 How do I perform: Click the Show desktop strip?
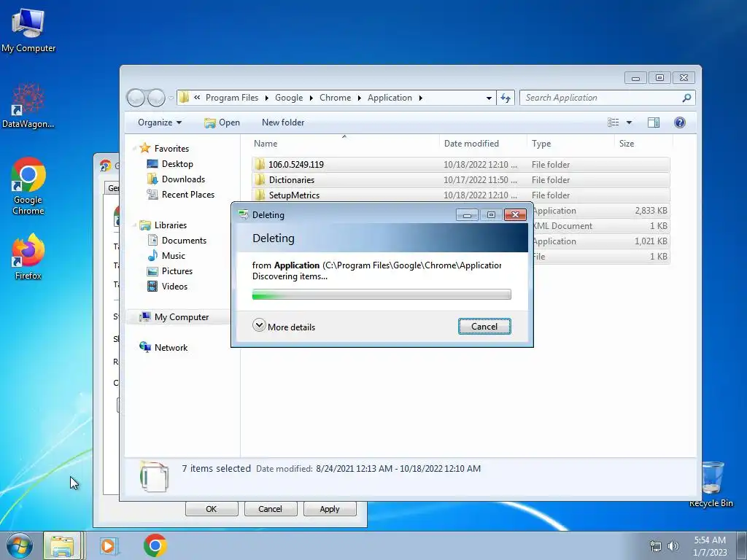point(742,545)
